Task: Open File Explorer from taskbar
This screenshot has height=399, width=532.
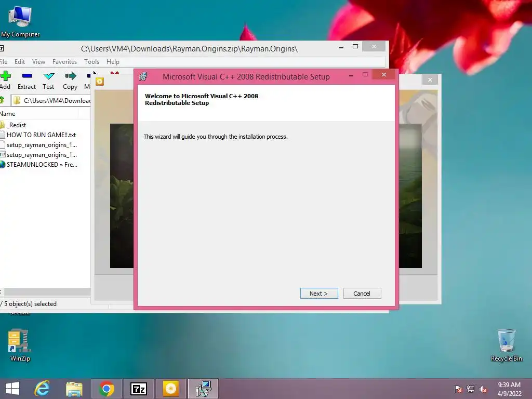Action: pos(74,389)
